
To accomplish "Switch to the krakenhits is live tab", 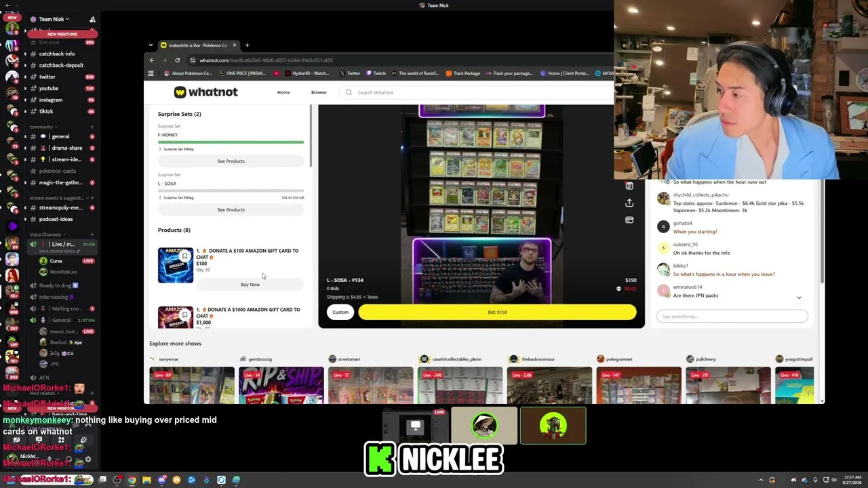I will [x=199, y=45].
